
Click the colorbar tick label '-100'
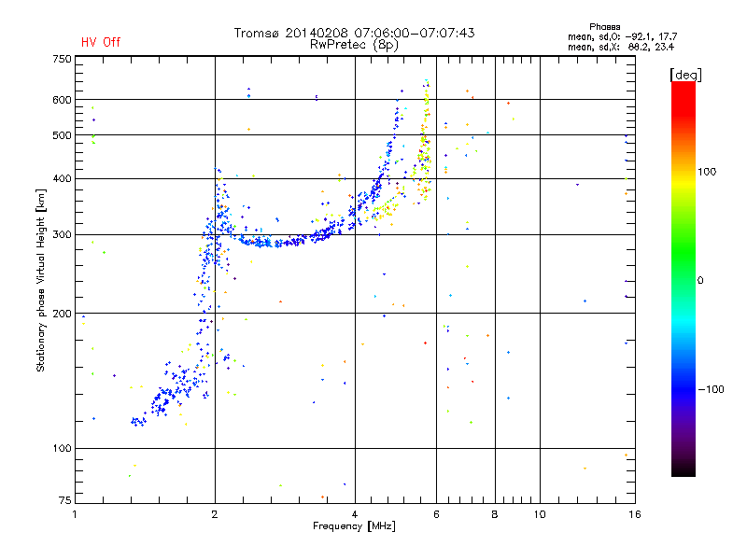tap(712, 389)
